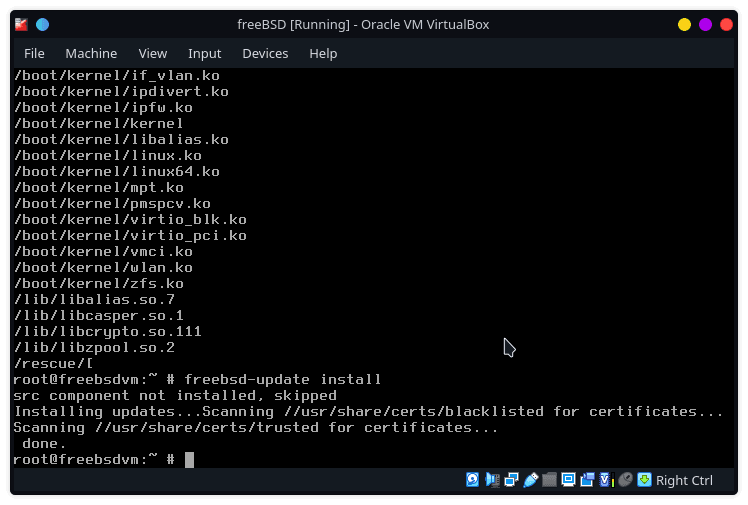
Task: Click 'Scanning //usr/share/certs/trusted for certificates...' line
Action: tap(256, 427)
